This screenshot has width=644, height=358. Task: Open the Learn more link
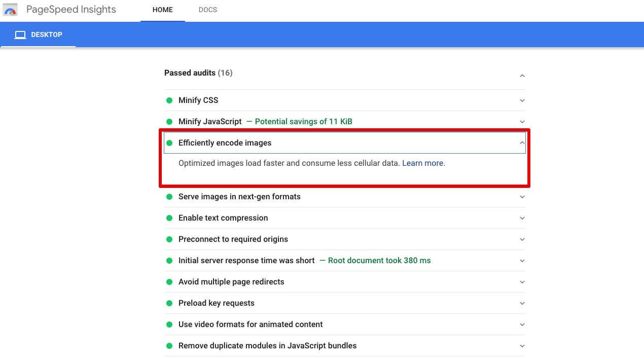(x=423, y=163)
